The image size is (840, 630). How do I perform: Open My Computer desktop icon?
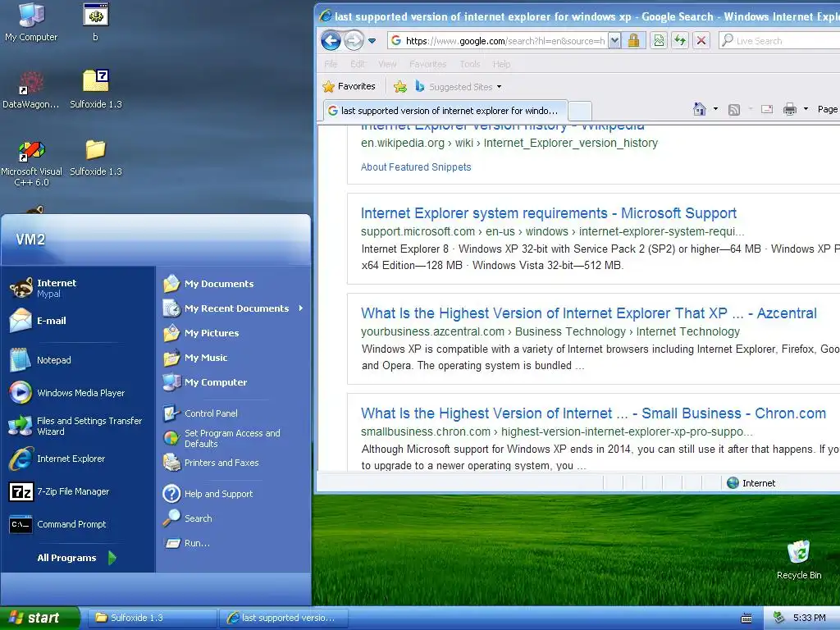(31, 22)
